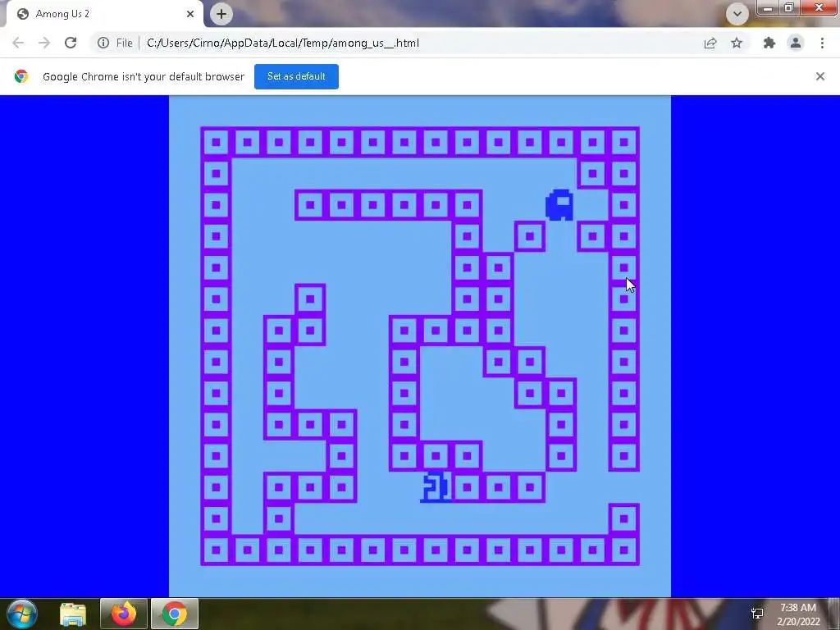Open Firefox from the taskbar
This screenshot has width=840, height=630.
pos(124,614)
